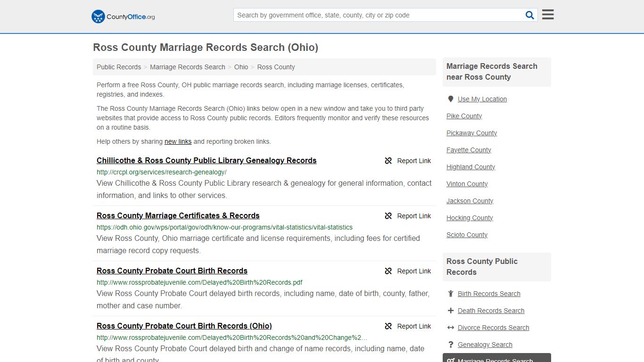Click the Ross County Marriage Records Search heading
Viewport: 644px width, 362px height.
(x=206, y=47)
